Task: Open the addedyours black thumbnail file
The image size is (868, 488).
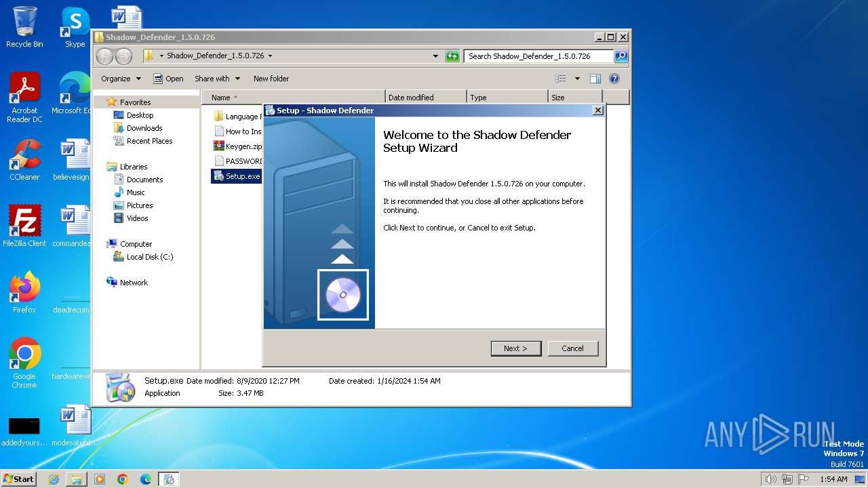Action: [x=24, y=431]
